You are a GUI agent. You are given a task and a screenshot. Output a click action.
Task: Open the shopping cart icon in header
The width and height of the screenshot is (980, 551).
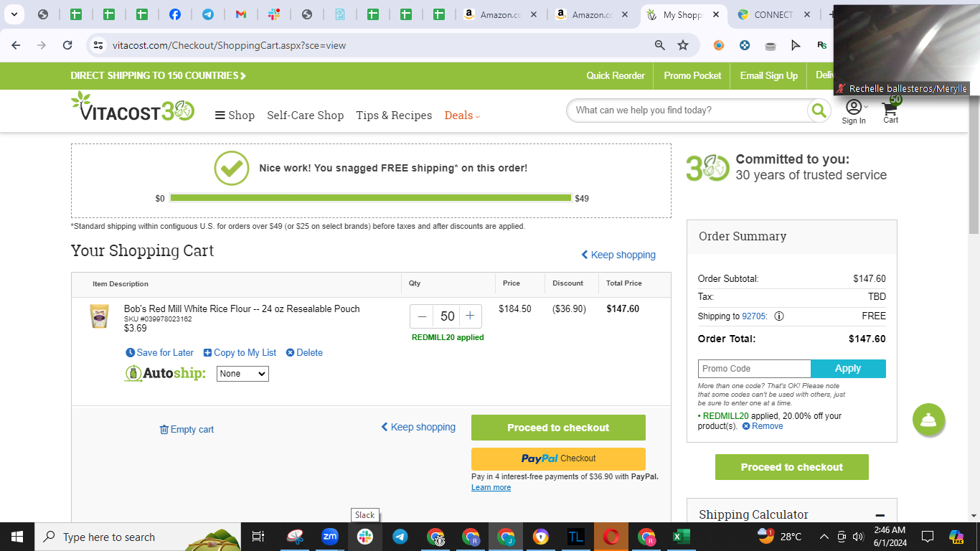890,110
